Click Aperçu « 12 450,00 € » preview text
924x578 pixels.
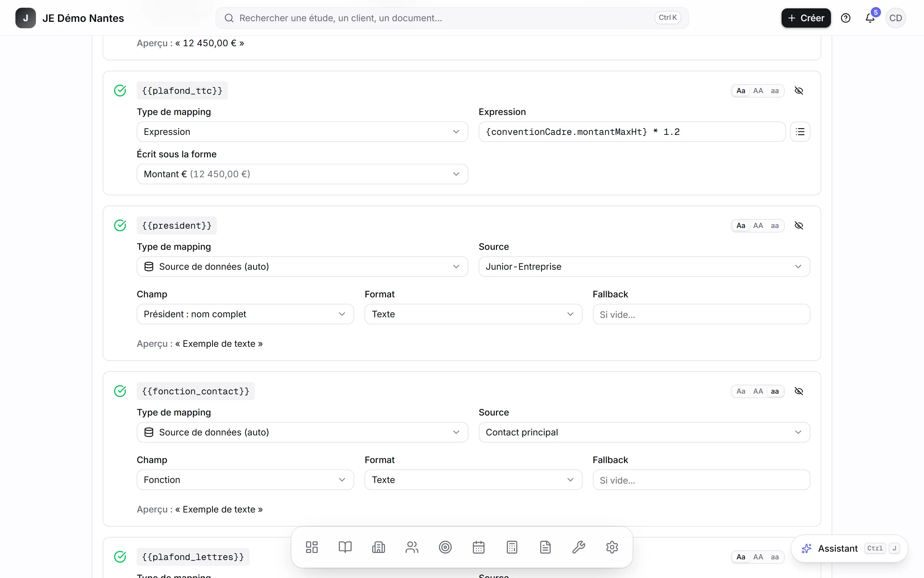point(191,43)
